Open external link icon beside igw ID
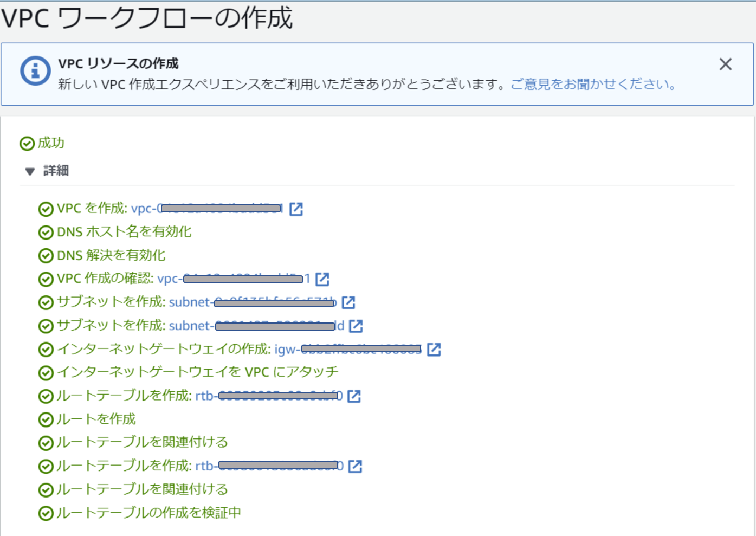The image size is (756, 536). click(434, 350)
